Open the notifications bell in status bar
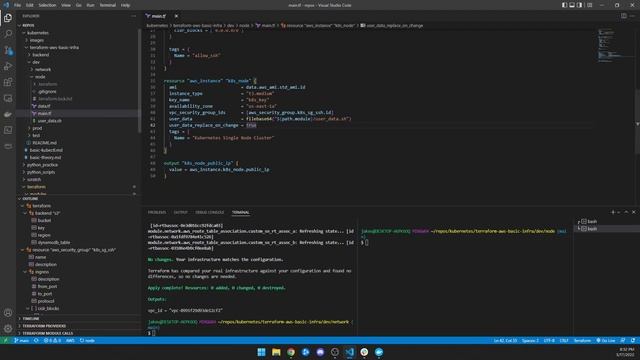This screenshot has height=360, width=640. click(x=633, y=340)
